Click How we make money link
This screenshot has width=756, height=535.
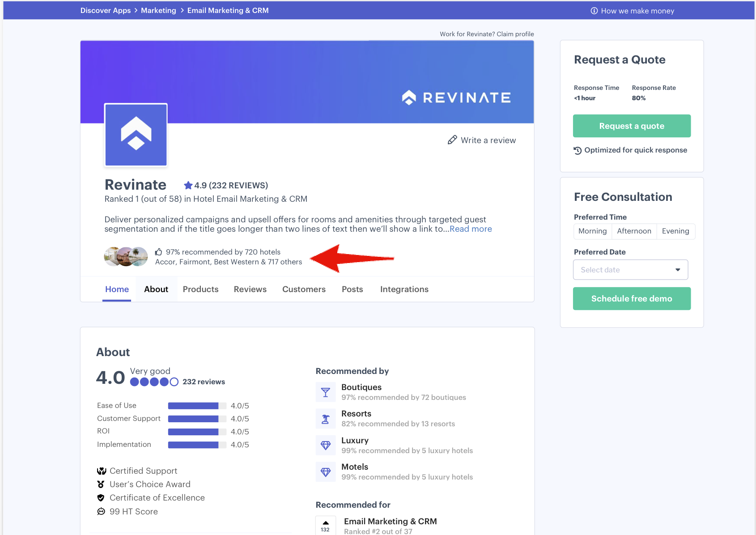click(637, 11)
